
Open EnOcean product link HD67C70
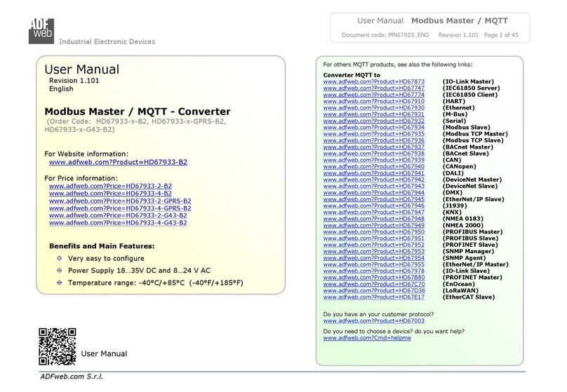click(x=374, y=284)
